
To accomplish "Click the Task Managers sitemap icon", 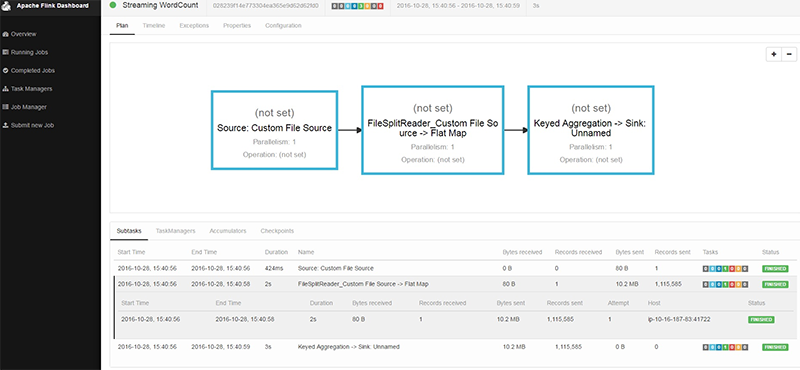I will pos(6,89).
